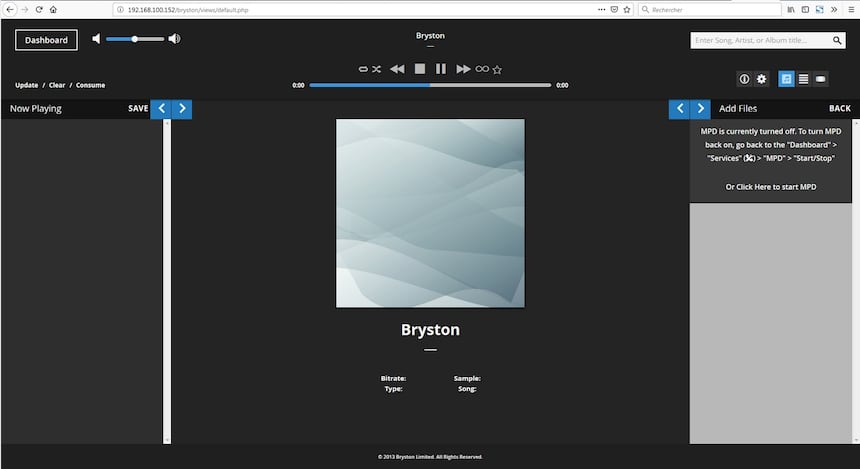Toggle shuffle playback
This screenshot has width=860, height=469.
(376, 69)
